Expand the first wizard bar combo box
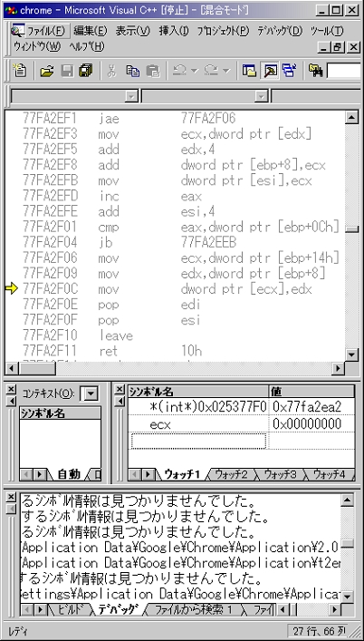 pyautogui.click(x=131, y=97)
